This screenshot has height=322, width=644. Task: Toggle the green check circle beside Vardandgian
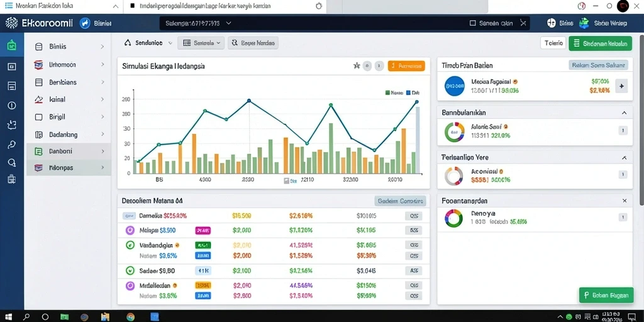click(130, 245)
